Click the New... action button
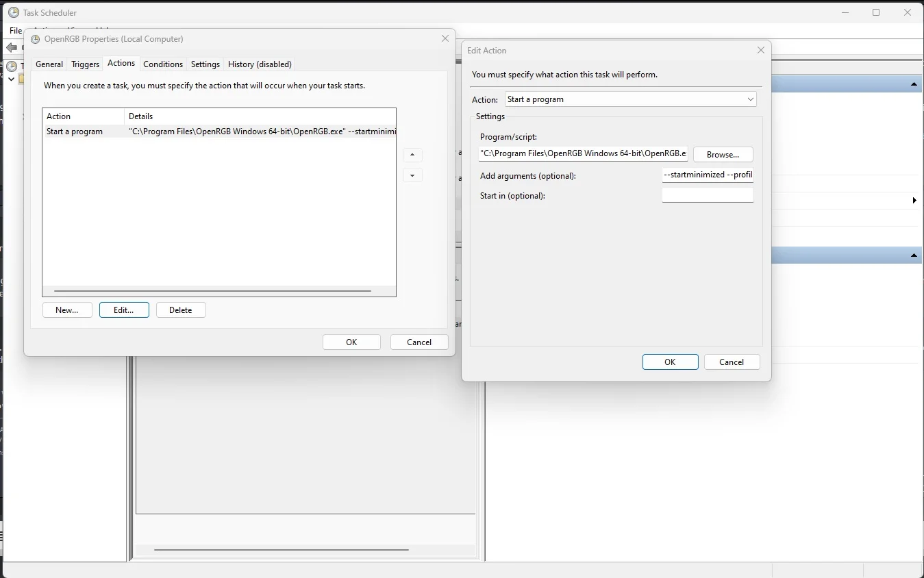The width and height of the screenshot is (924, 578). (x=67, y=310)
